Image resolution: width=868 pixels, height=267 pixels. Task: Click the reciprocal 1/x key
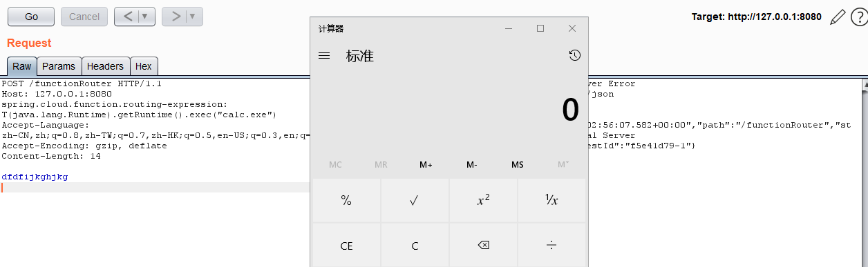[x=551, y=201]
